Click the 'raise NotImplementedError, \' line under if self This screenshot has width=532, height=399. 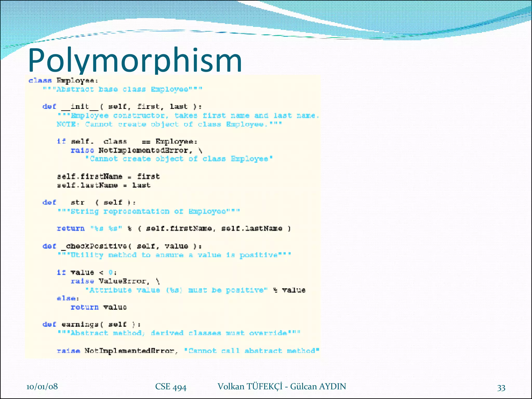(137, 150)
